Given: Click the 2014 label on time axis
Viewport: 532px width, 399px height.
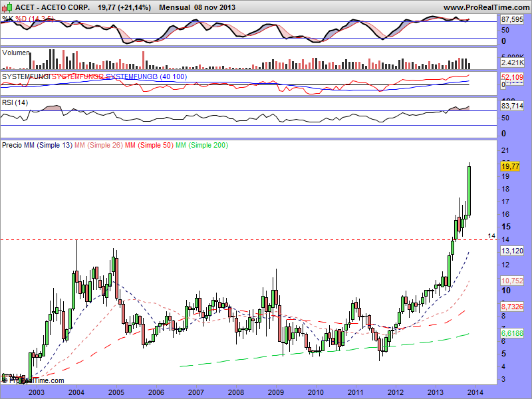Looking at the screenshot, I should (475, 392).
